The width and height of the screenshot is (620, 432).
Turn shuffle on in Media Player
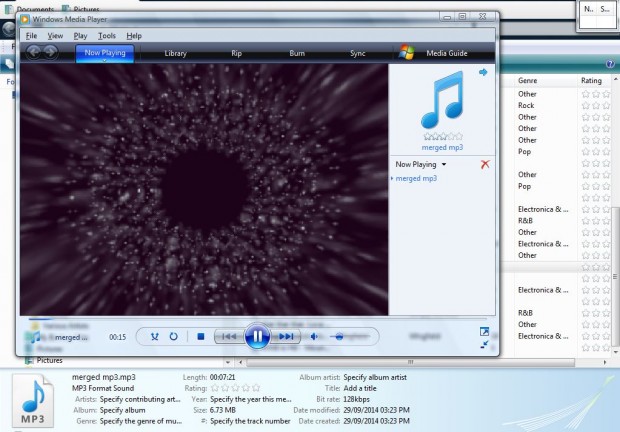154,336
